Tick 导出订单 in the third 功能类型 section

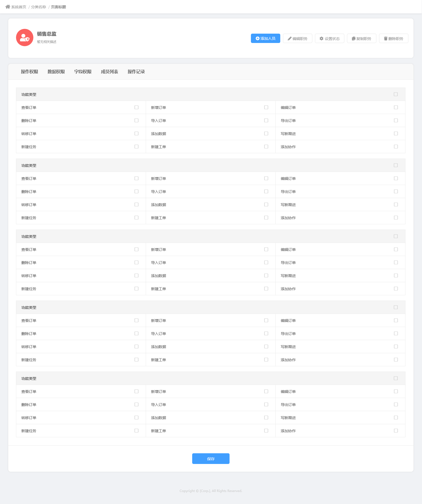point(396,262)
